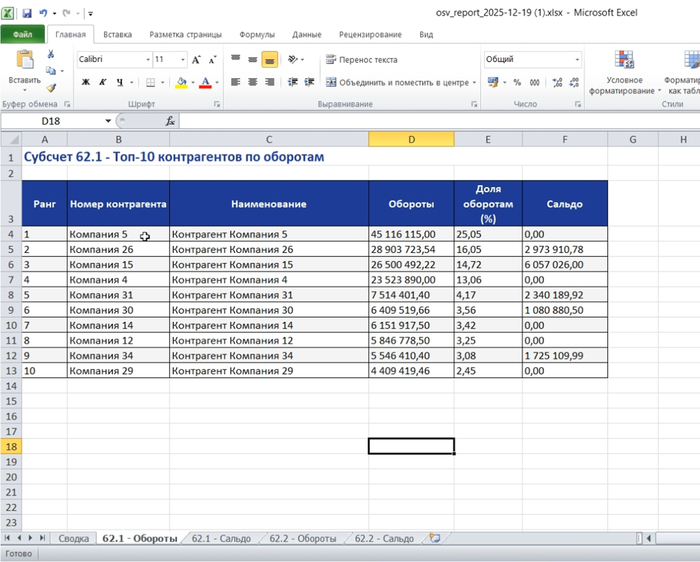Toggle Перенос текста wrap text
The height and width of the screenshot is (562, 700).
coord(361,60)
